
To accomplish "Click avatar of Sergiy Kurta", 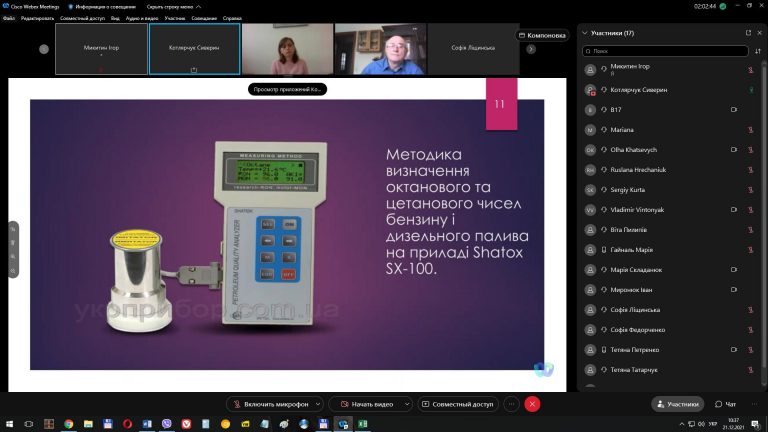I will pos(590,190).
